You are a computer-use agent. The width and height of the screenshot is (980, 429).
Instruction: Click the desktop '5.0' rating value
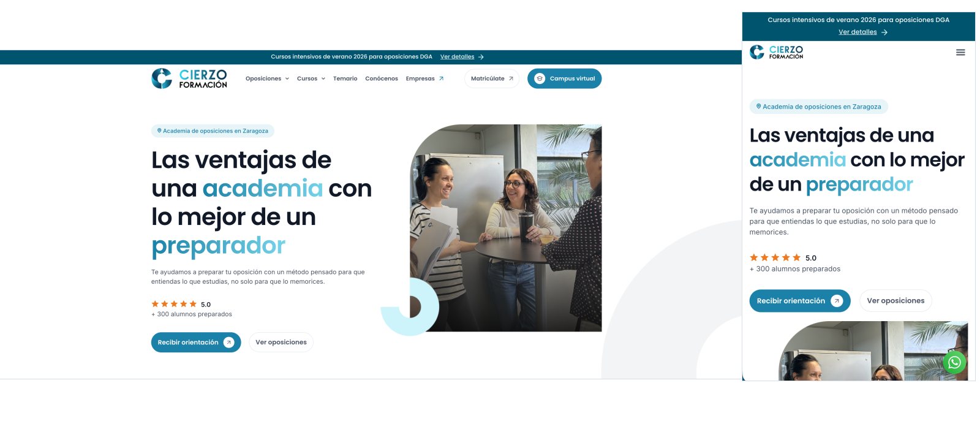206,305
